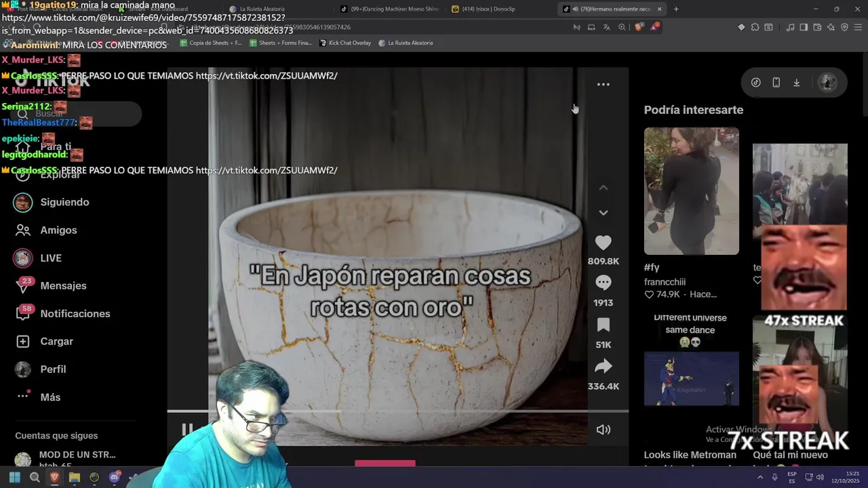The height and width of the screenshot is (488, 868).
Task: Open the browser hamburger menu
Action: [859, 27]
